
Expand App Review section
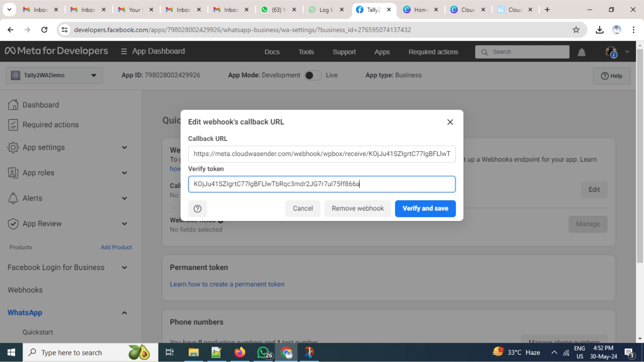(124, 224)
